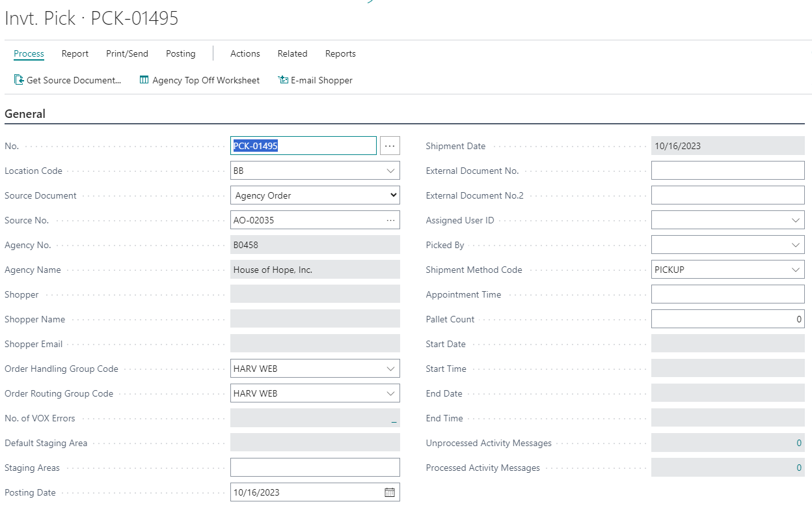Open the Posting Date calendar picker
The width and height of the screenshot is (812, 521).
pos(390,492)
